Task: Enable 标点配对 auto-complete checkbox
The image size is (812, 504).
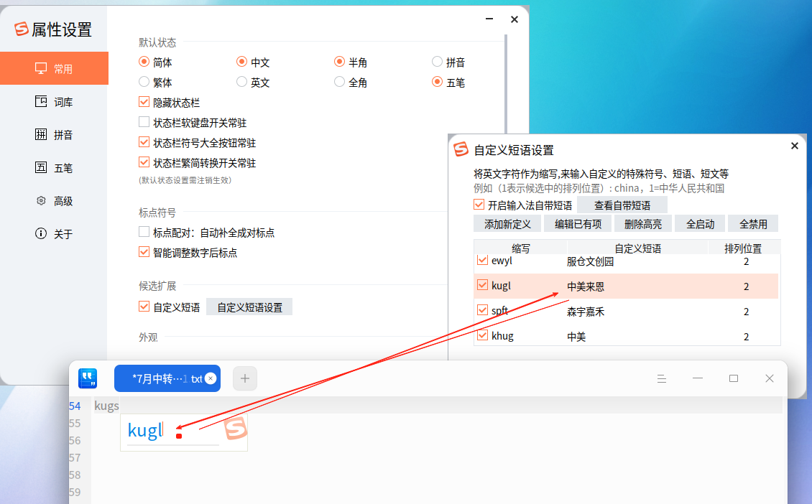Action: coord(144,232)
